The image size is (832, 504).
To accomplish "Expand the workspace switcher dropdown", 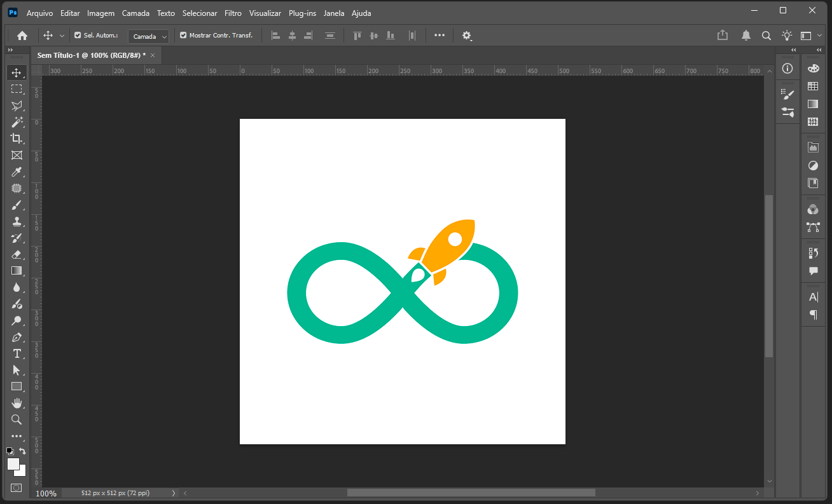I will point(810,36).
